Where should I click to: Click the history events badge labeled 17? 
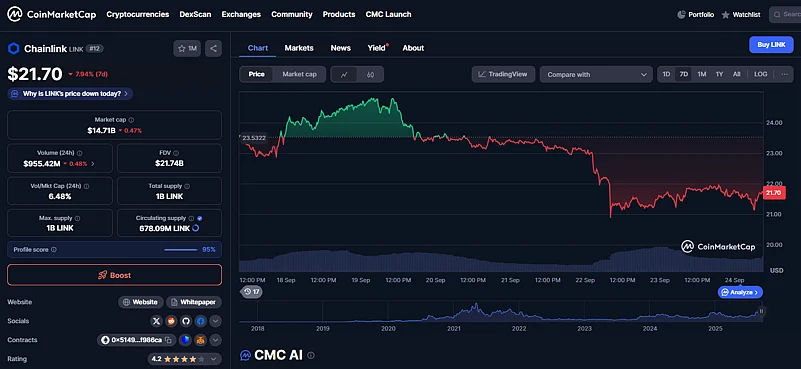pos(251,292)
